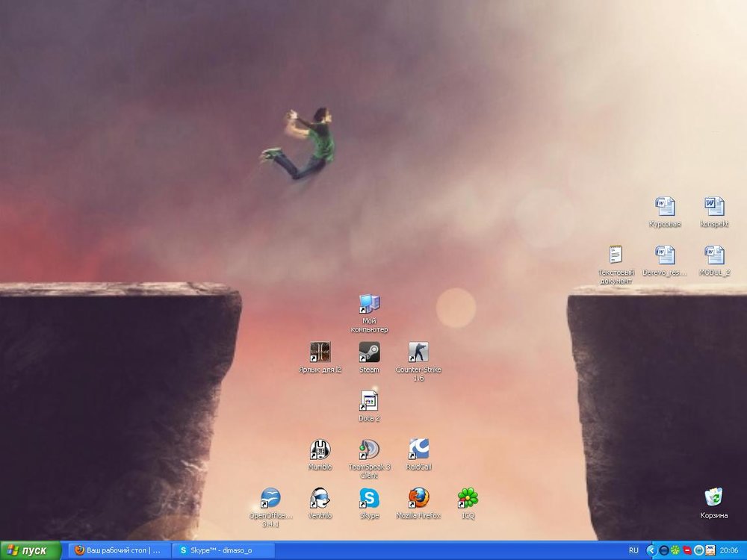Select the Текстовый документ text file

(x=616, y=255)
